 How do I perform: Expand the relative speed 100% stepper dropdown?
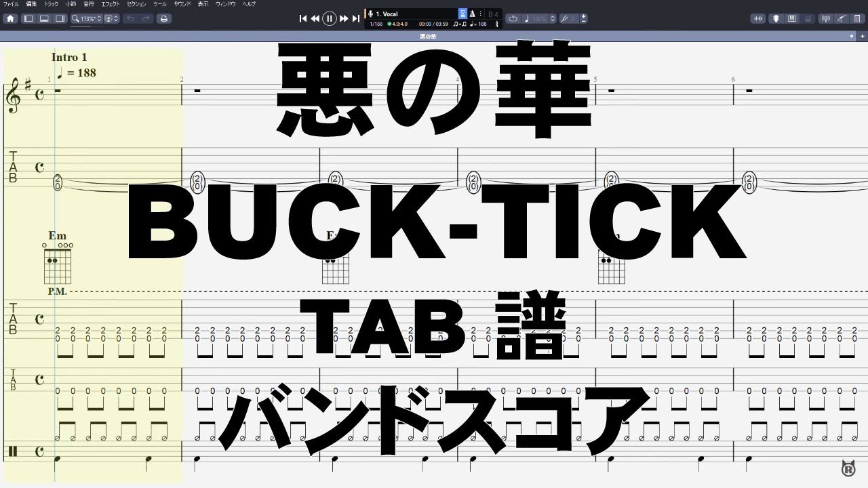pos(553,18)
